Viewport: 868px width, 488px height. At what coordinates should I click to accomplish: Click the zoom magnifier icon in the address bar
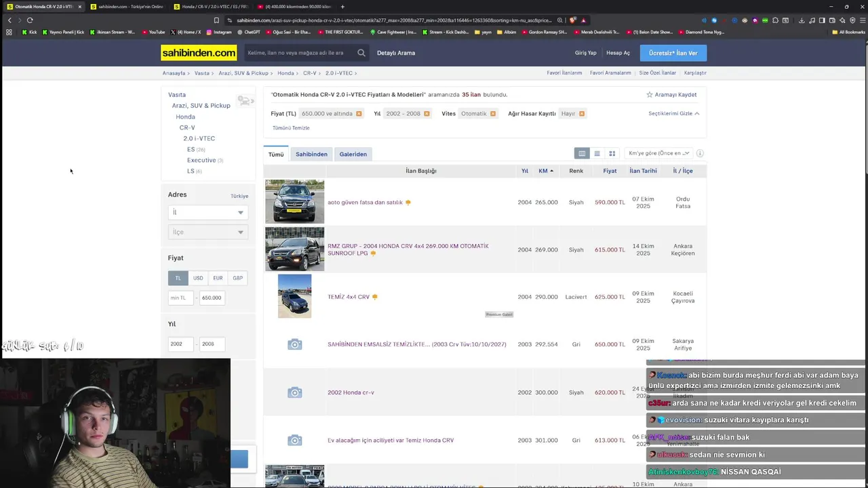coord(560,20)
